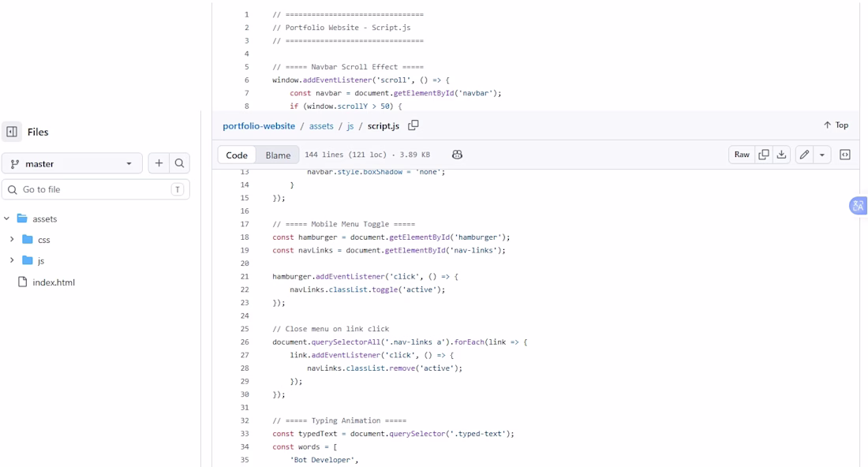Click the 'const navLinks' code line

tap(388, 250)
